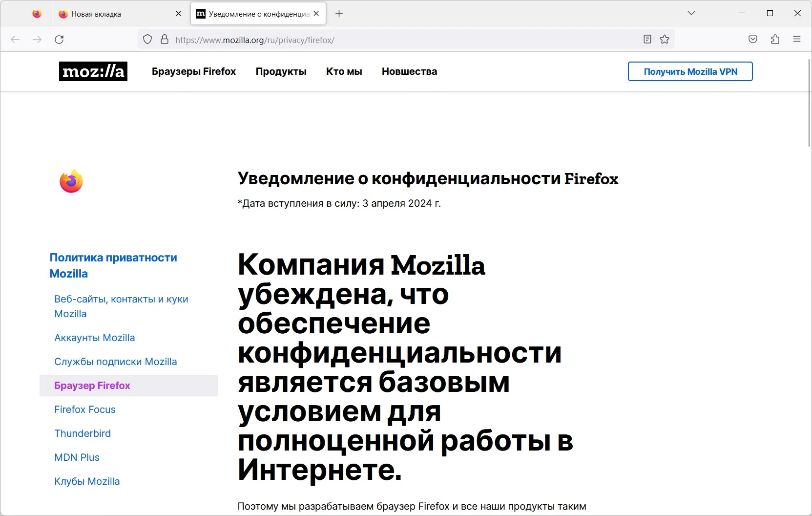Open Firefox Focus link
The width and height of the screenshot is (812, 516).
click(x=85, y=409)
